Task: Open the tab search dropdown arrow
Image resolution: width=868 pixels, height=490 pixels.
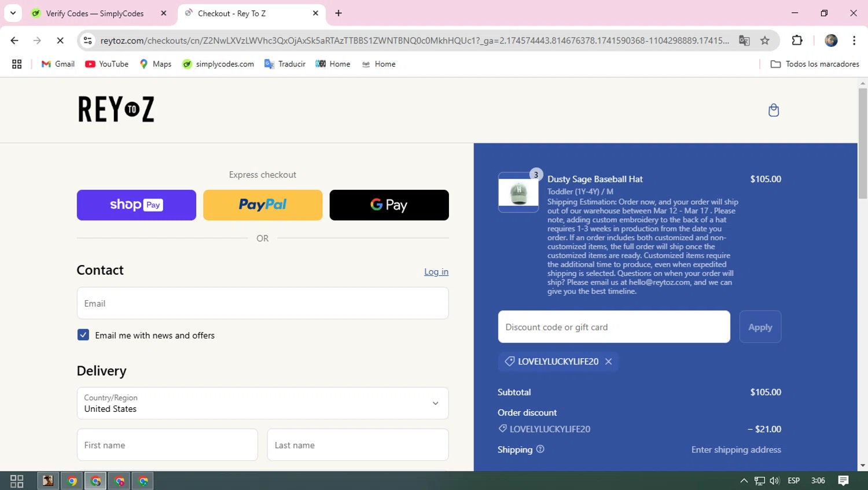Action: (x=13, y=13)
